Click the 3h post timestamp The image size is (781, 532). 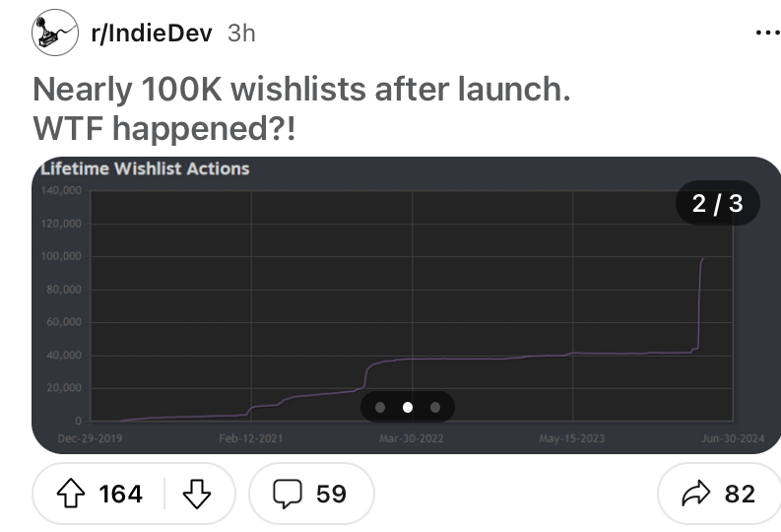pos(241,33)
